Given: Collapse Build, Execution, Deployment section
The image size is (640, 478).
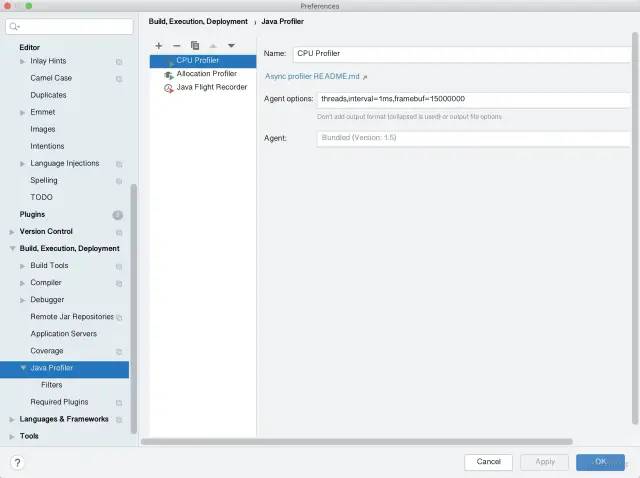Looking at the screenshot, I should click(12, 248).
